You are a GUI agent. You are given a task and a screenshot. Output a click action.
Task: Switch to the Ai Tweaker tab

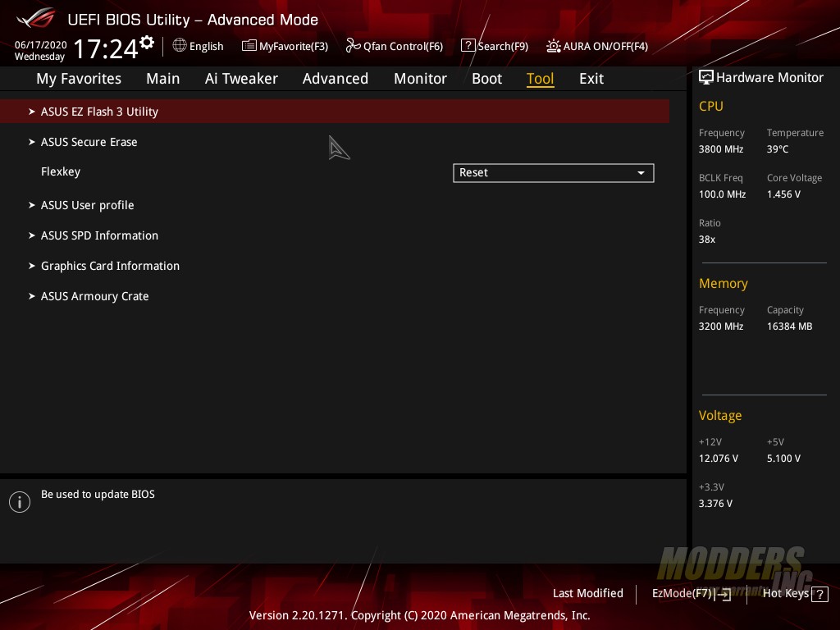coord(241,79)
